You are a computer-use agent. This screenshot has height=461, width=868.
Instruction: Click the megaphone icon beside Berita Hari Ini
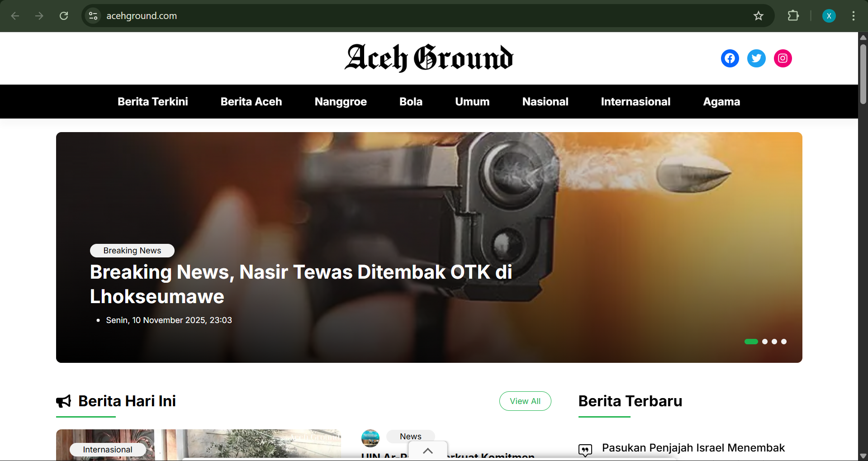pyautogui.click(x=63, y=401)
